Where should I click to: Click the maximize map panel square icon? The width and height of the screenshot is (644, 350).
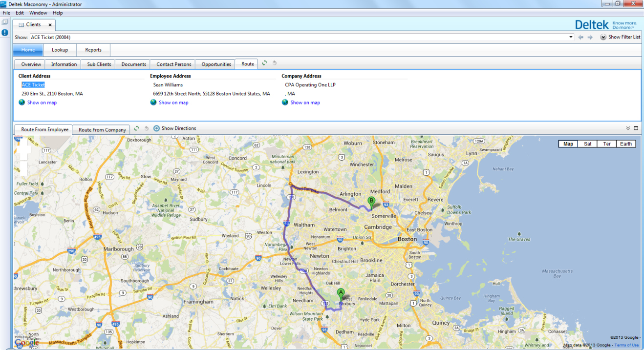(636, 128)
